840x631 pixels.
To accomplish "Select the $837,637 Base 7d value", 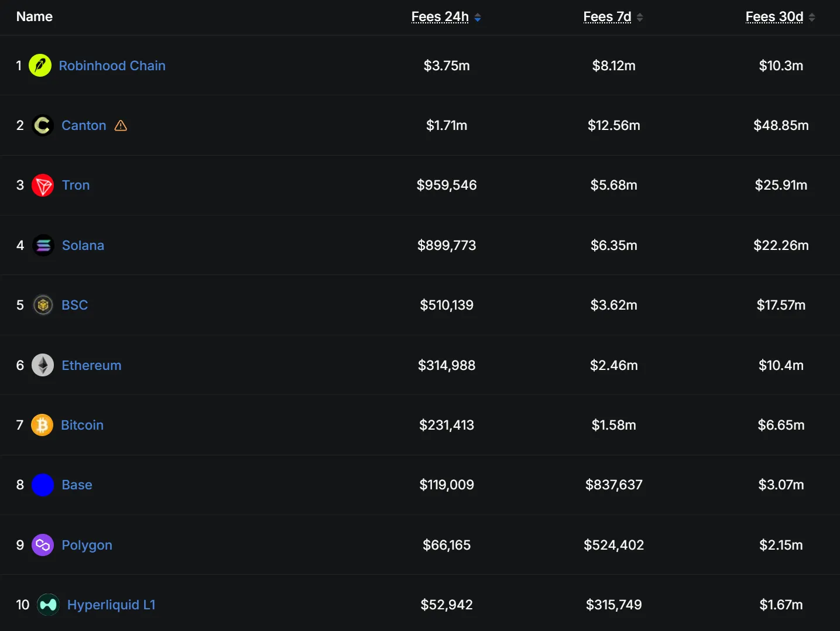I will coord(614,485).
